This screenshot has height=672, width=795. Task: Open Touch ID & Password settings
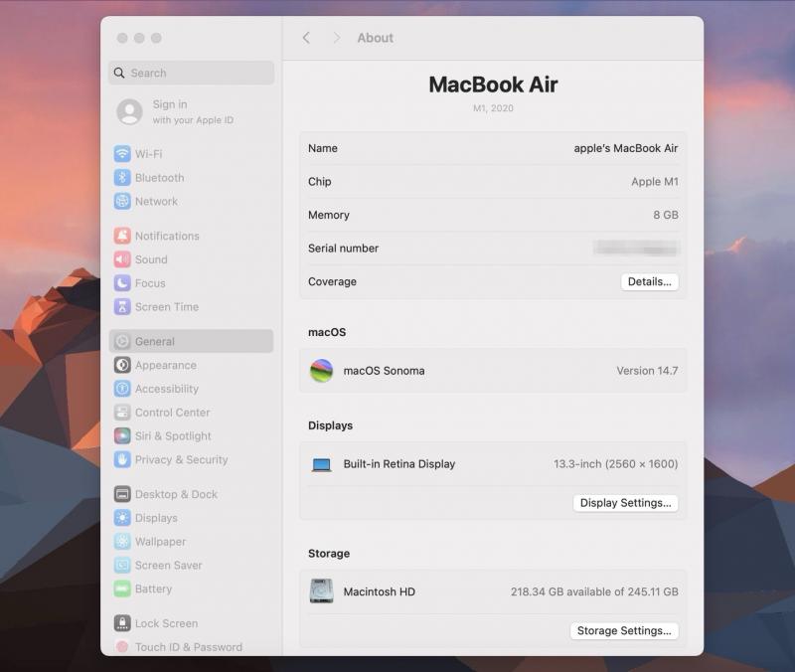(192, 646)
